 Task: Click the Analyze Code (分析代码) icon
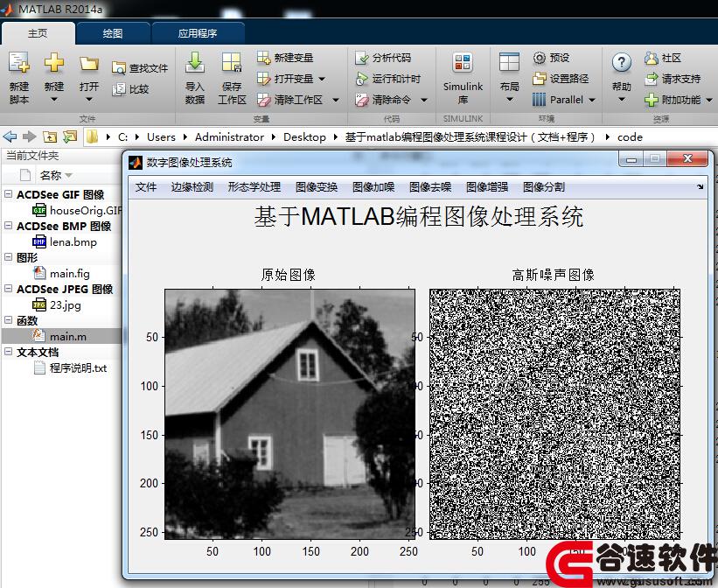362,58
